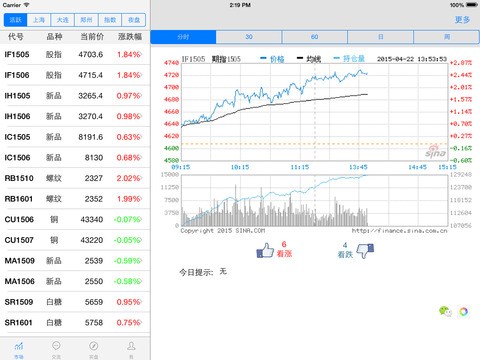This screenshot has width=480, height=360.
Task: Click the chart timestamp 2015-04-22 13:53:53
Action: coord(412,59)
